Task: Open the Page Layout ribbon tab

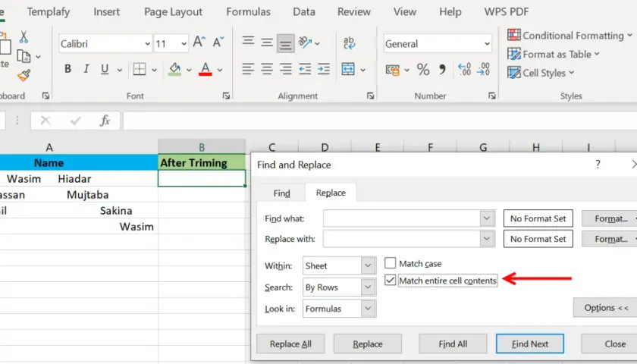Action: [x=173, y=12]
